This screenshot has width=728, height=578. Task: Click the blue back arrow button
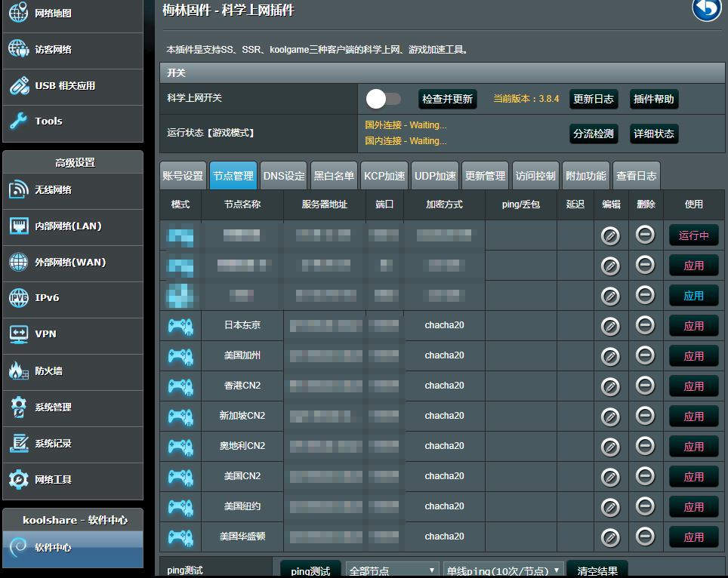707,8
